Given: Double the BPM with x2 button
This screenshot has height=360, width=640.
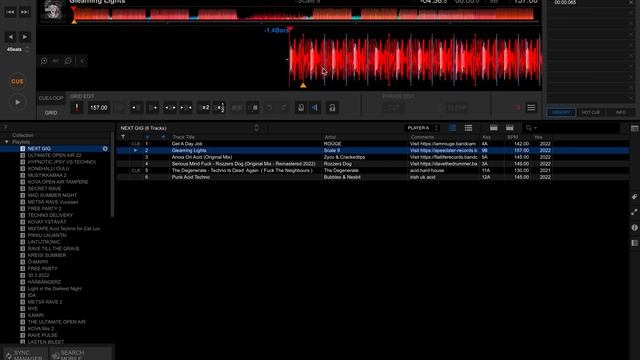Looking at the screenshot, I should (x=205, y=108).
